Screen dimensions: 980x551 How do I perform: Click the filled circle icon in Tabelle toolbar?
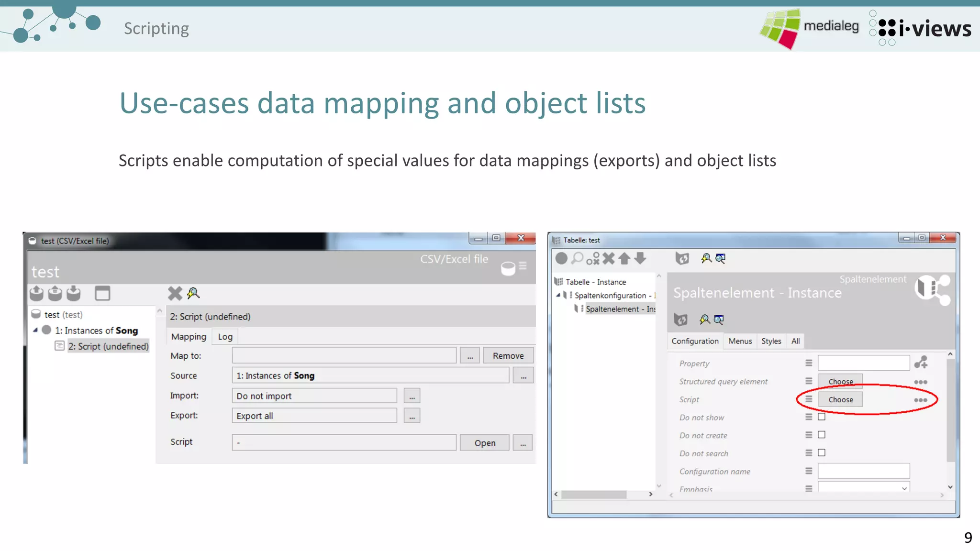(x=561, y=259)
